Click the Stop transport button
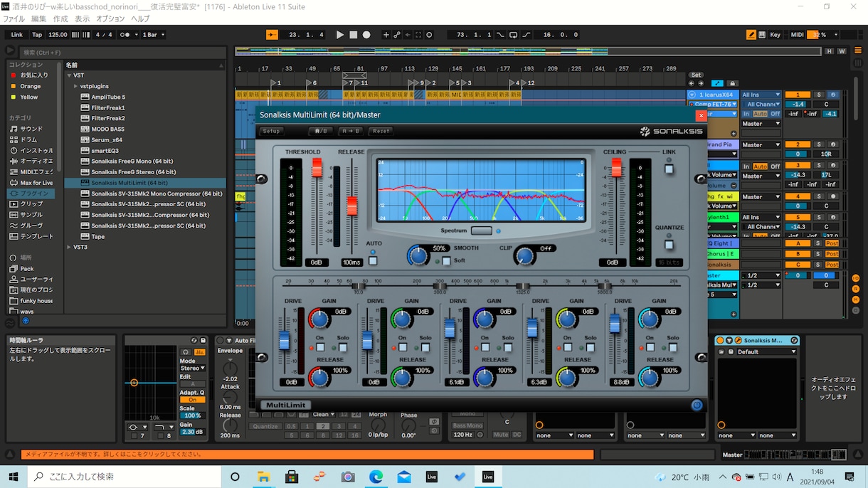The height and width of the screenshot is (488, 868). 353,34
